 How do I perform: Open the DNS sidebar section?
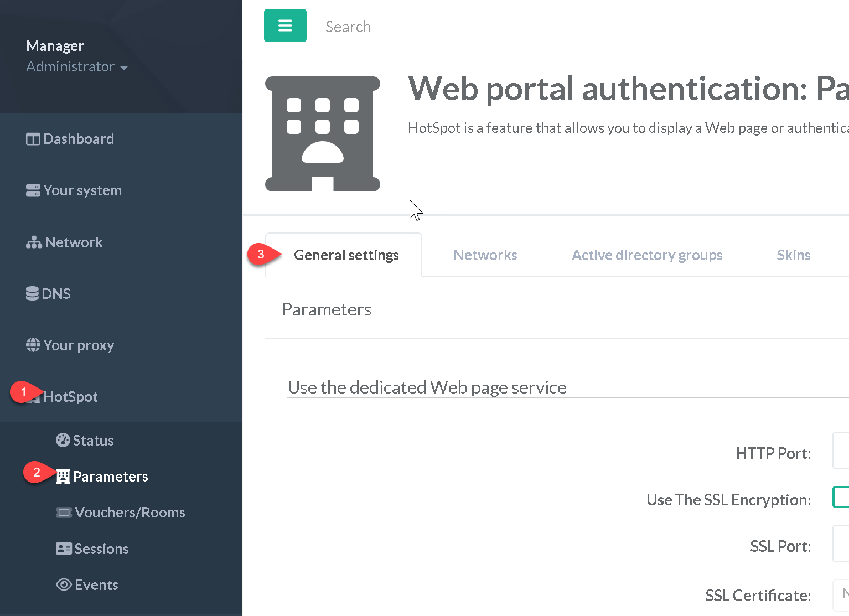49,294
